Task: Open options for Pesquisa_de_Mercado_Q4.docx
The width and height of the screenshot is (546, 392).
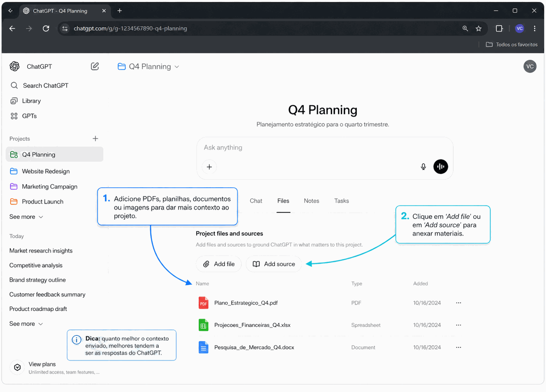Action: point(458,348)
